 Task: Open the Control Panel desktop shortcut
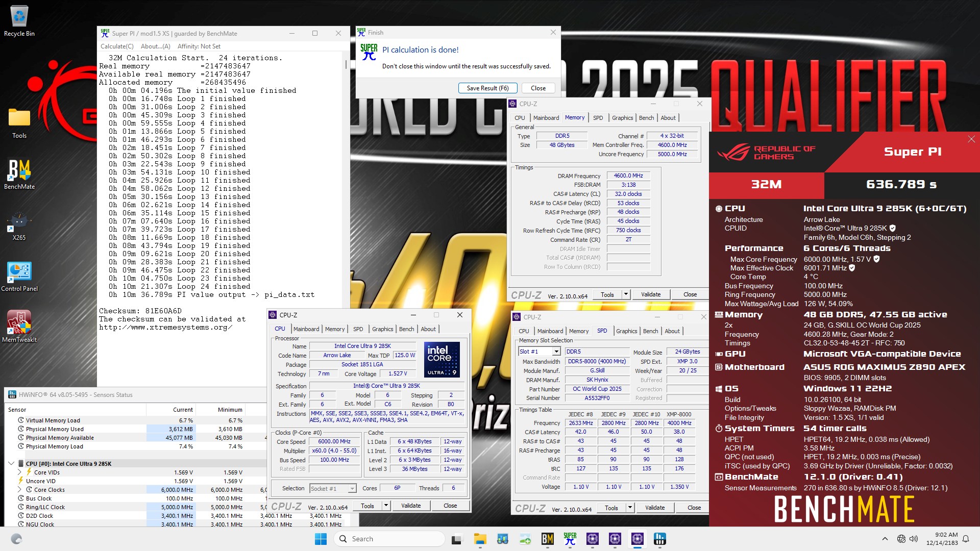19,277
